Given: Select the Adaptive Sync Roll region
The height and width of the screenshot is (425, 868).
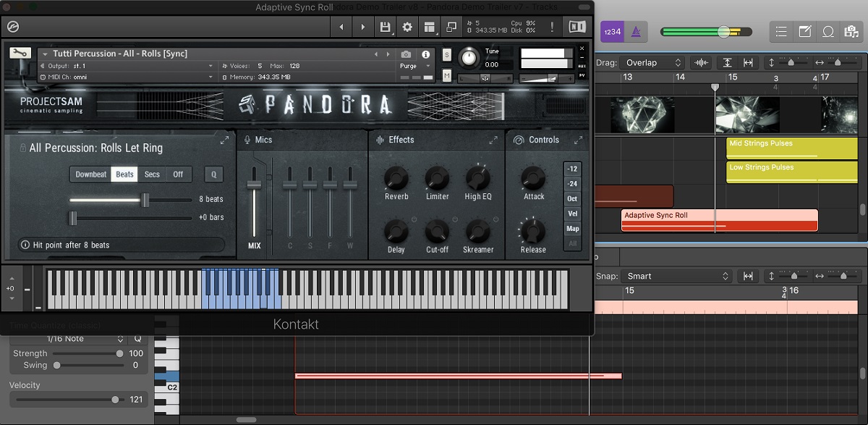Looking at the screenshot, I should click(720, 221).
